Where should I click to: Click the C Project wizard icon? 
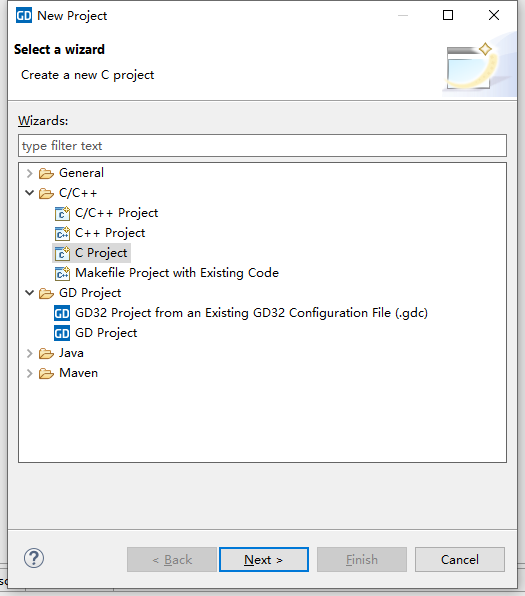[62, 253]
